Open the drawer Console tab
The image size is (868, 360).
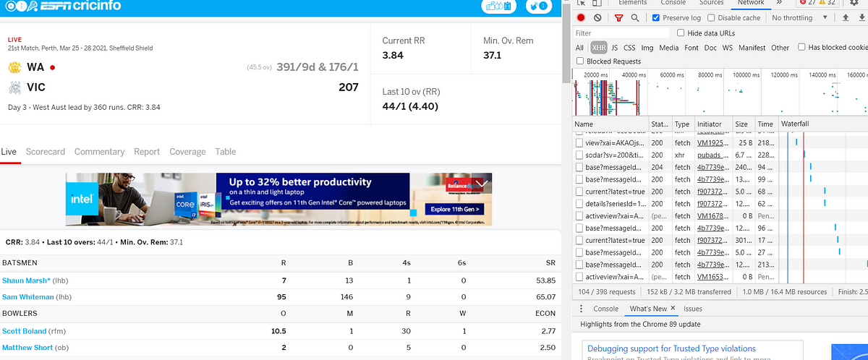(x=606, y=309)
